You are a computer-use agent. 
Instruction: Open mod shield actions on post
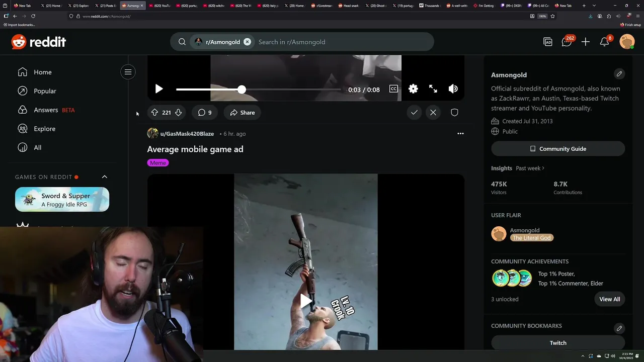[x=454, y=113]
